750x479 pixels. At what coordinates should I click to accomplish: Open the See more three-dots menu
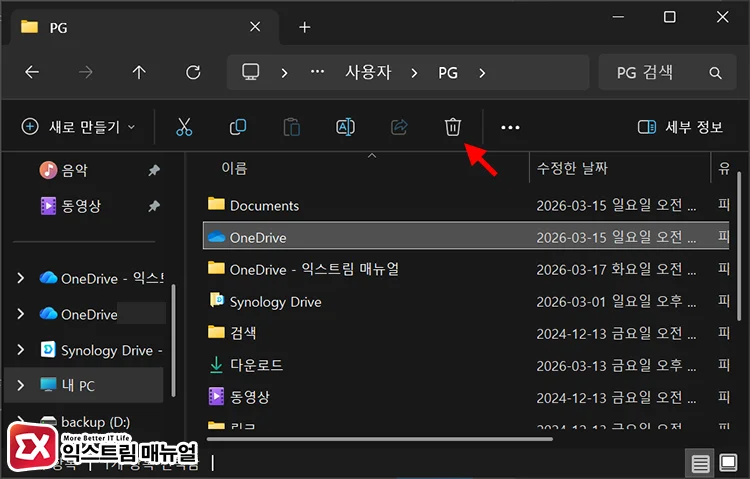click(510, 128)
